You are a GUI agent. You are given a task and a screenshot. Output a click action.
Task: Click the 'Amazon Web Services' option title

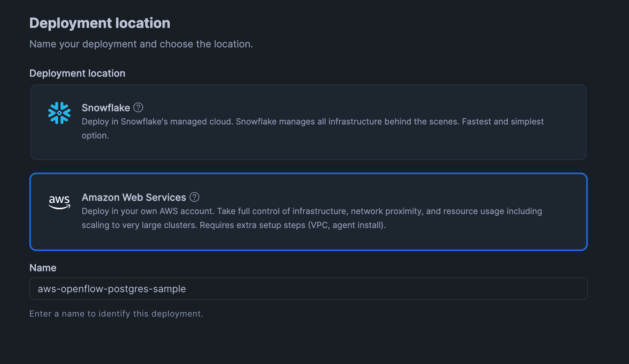coord(134,197)
